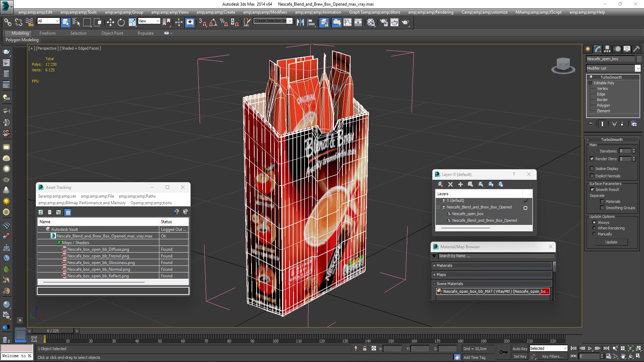Toggle the Selection Lock padlock icon
The height and width of the screenshot is (362, 644).
(365, 349)
